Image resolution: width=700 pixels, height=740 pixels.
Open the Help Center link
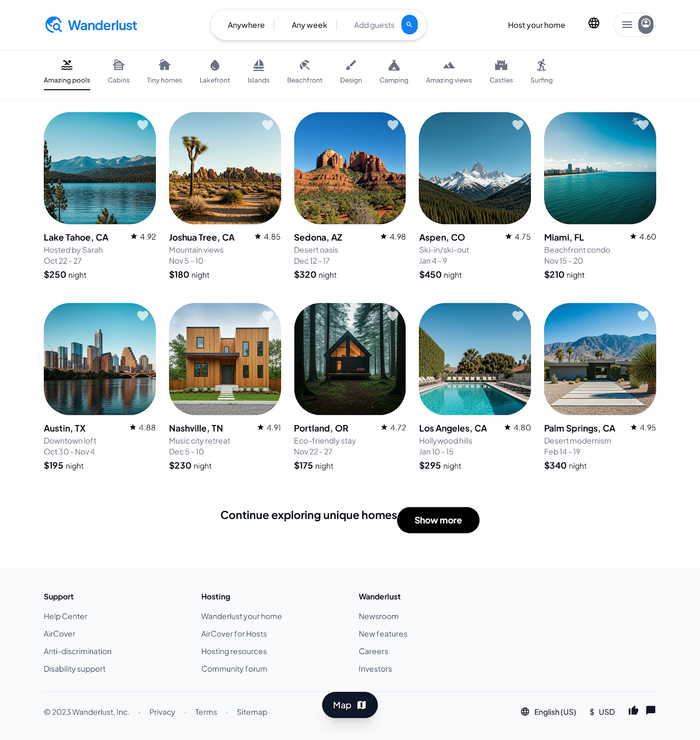coord(66,617)
